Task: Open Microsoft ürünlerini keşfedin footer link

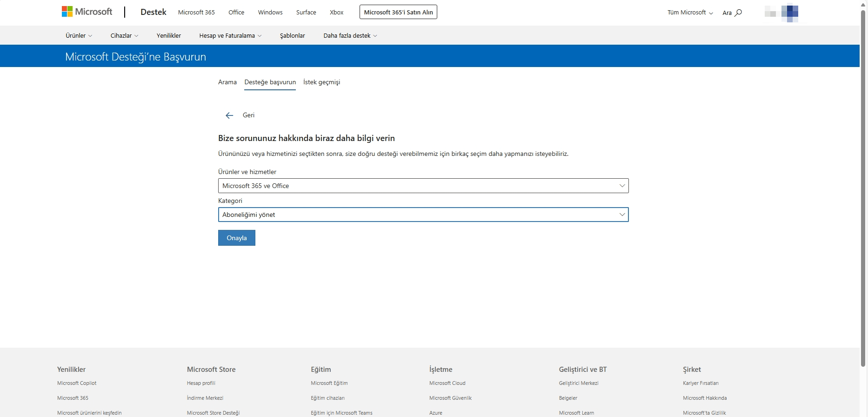Action: click(x=89, y=413)
